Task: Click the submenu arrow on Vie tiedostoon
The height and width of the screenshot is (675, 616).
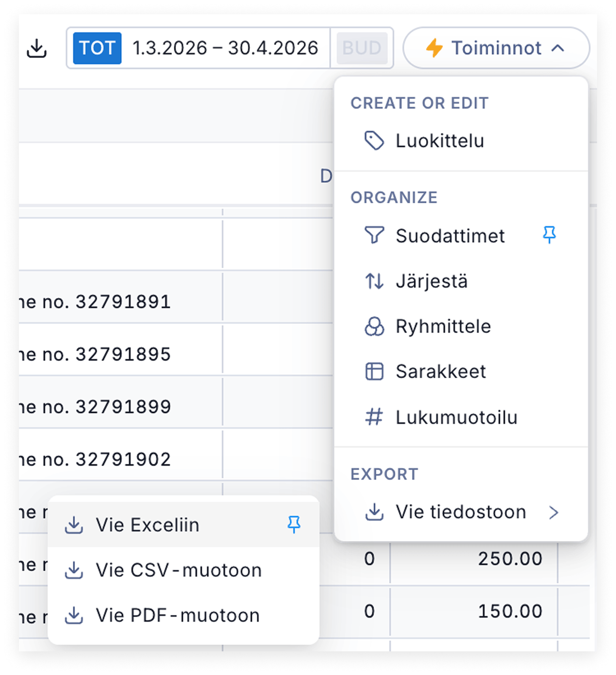Action: (x=554, y=512)
